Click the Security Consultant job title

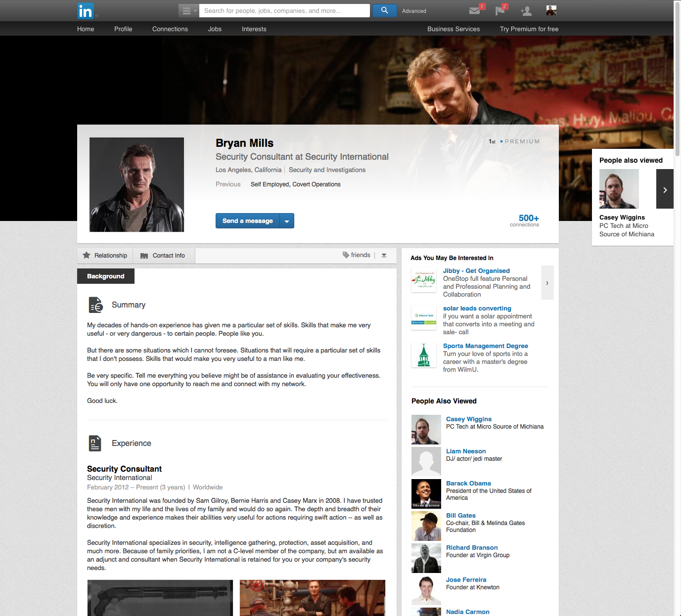(124, 469)
